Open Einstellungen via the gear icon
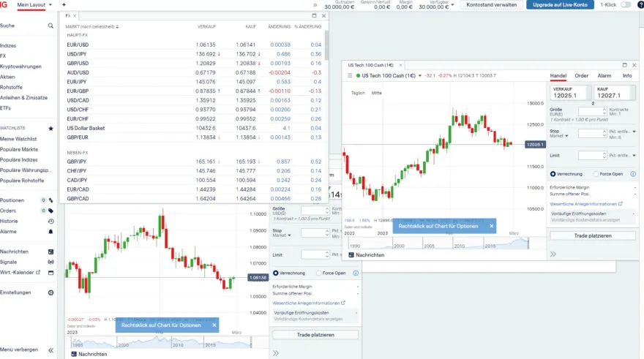 (50, 292)
